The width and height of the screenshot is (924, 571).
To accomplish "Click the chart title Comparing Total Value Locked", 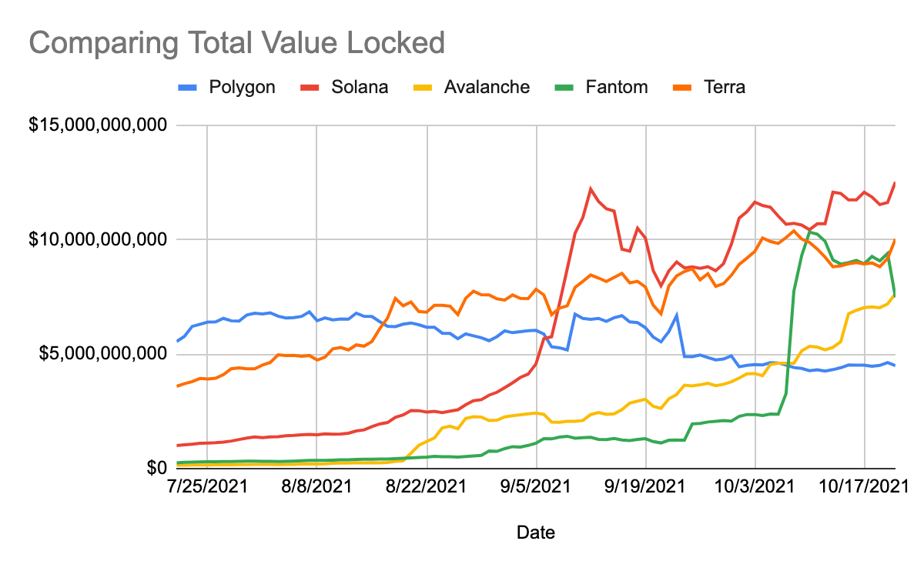I will pyautogui.click(x=237, y=43).
